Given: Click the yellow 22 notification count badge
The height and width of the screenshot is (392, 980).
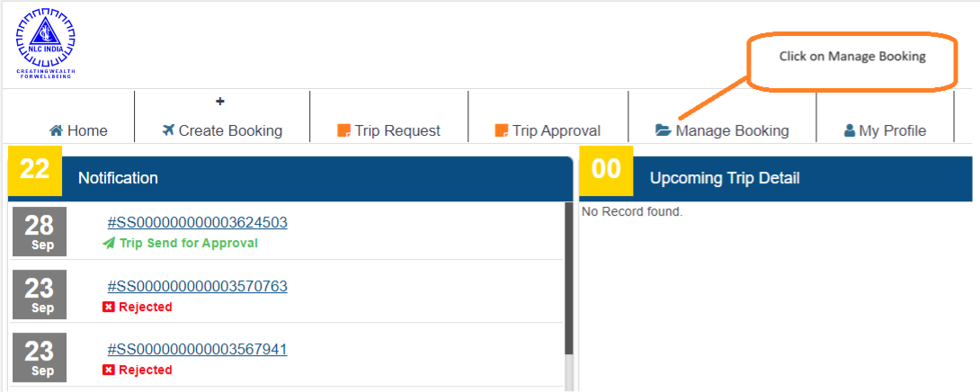Looking at the screenshot, I should point(35,170).
